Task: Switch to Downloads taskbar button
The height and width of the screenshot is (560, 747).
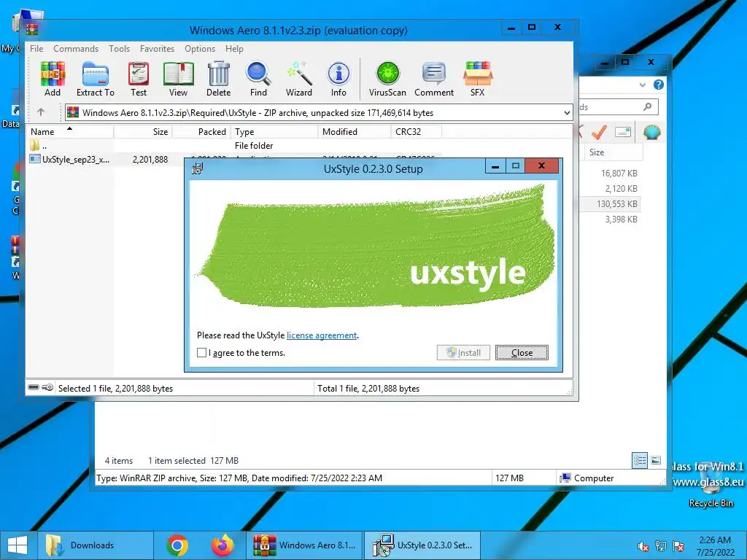Action: pyautogui.click(x=96, y=545)
